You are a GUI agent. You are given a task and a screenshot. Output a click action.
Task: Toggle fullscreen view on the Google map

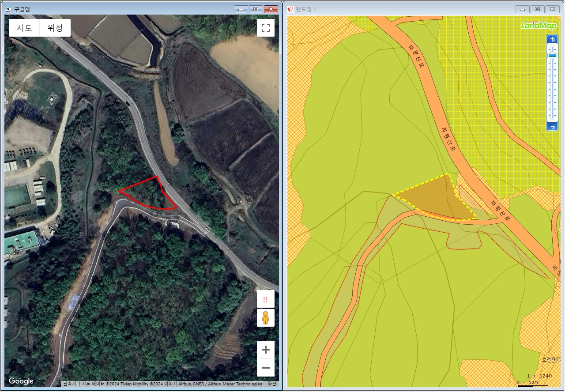tap(265, 28)
